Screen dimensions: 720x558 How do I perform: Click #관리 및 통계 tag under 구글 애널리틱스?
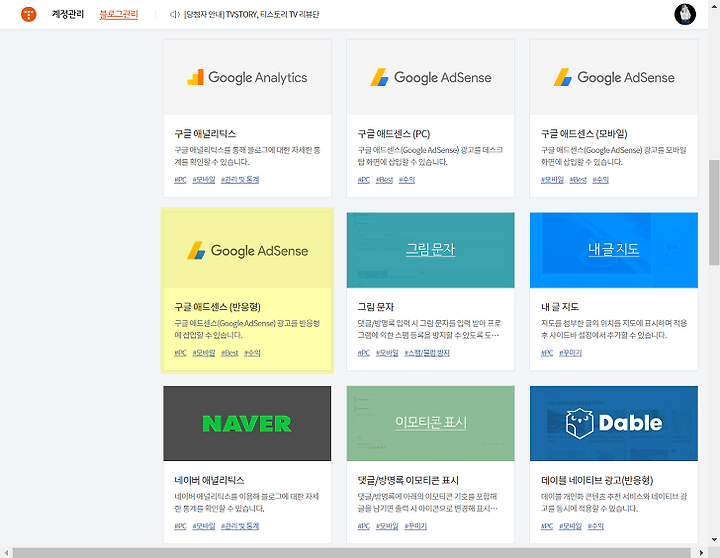pos(240,180)
